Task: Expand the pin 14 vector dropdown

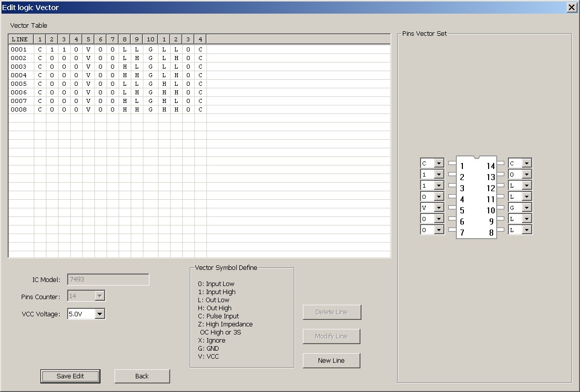Action: pyautogui.click(x=526, y=163)
